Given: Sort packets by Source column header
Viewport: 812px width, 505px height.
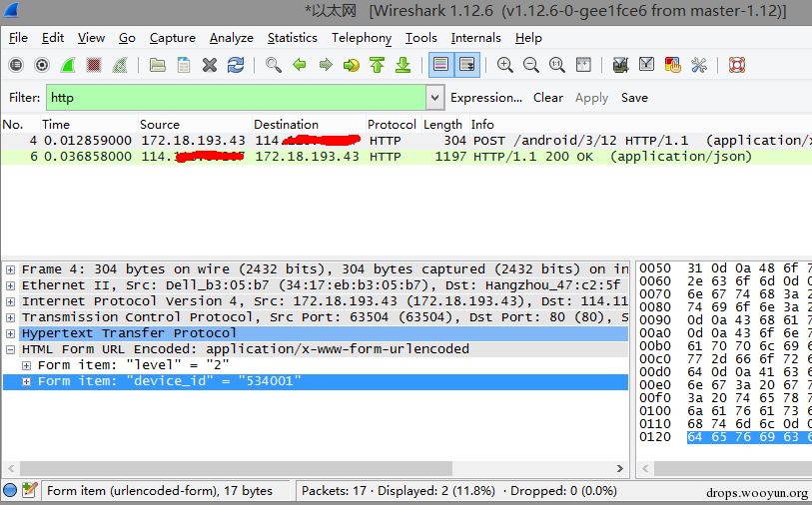Looking at the screenshot, I should (x=195, y=125).
